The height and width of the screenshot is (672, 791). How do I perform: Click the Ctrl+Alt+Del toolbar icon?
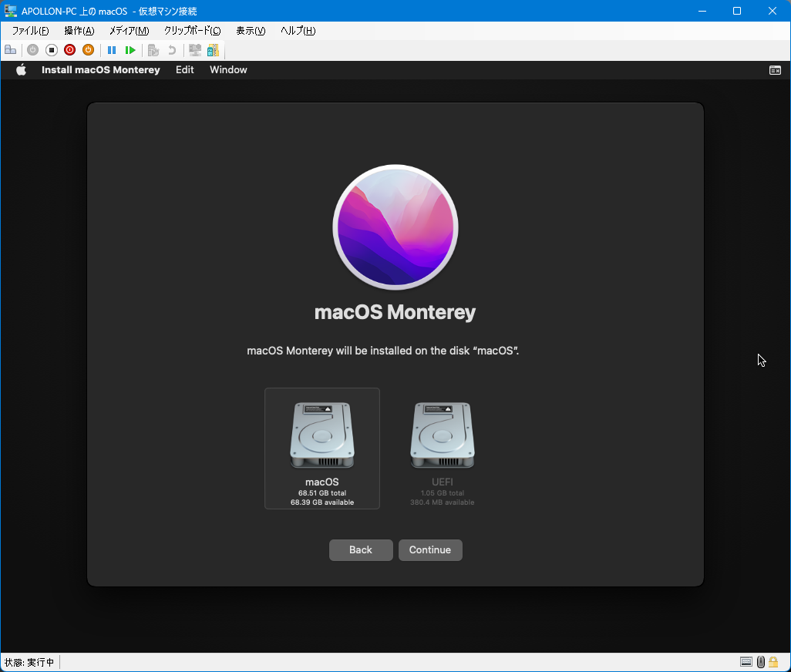(x=11, y=50)
